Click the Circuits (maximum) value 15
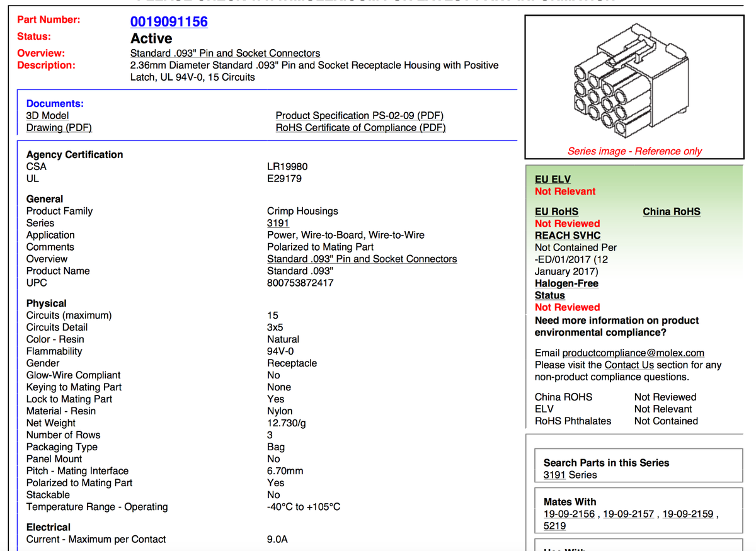This screenshot has width=756, height=551. tap(273, 315)
